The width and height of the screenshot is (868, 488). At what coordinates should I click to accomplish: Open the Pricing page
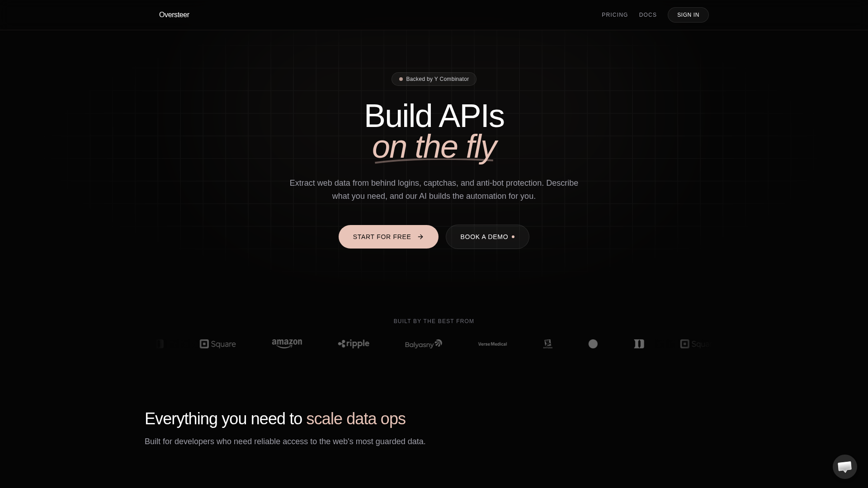pos(614,15)
